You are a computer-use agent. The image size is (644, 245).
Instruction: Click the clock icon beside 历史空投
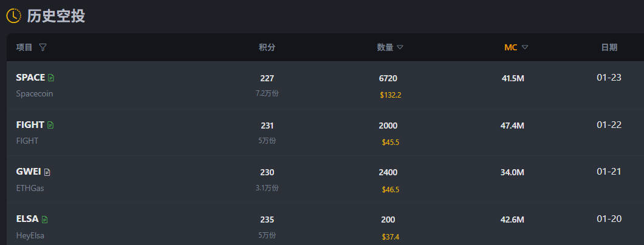(x=13, y=16)
